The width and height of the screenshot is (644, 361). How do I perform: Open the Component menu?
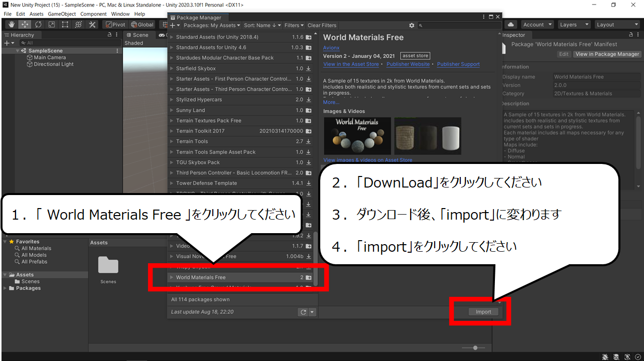point(94,14)
